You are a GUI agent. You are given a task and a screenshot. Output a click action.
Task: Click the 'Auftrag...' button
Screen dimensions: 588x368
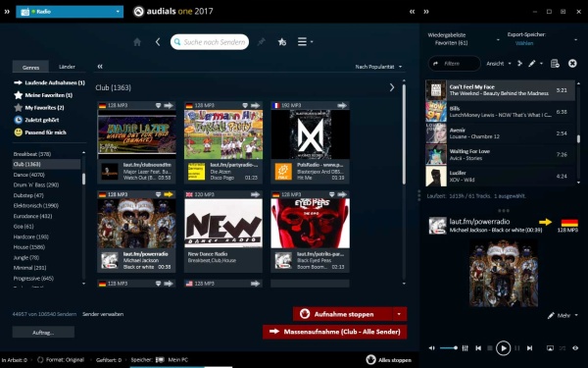(x=43, y=333)
